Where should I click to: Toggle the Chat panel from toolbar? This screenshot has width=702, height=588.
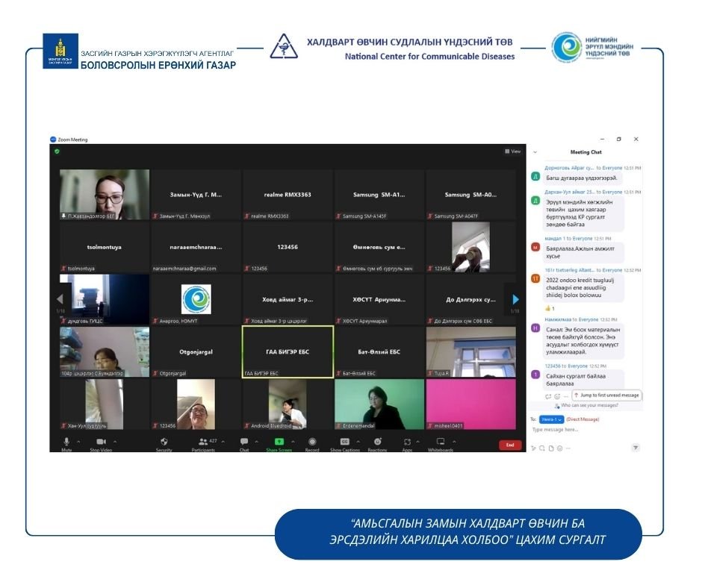(x=244, y=442)
